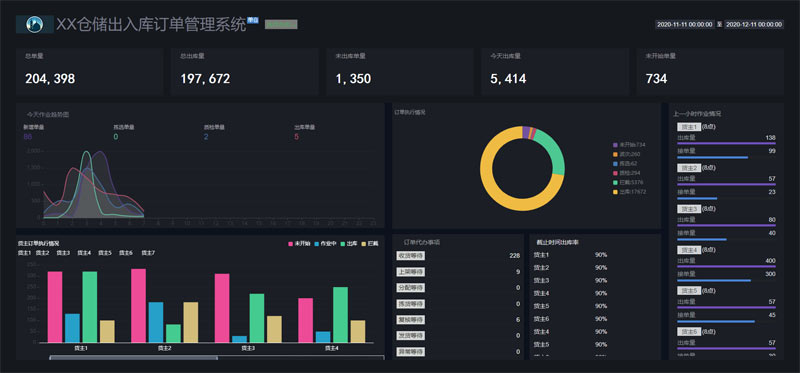Toggle blue 62 legend entry in donut chart
Screen dimensions: 800x373
coord(624,163)
